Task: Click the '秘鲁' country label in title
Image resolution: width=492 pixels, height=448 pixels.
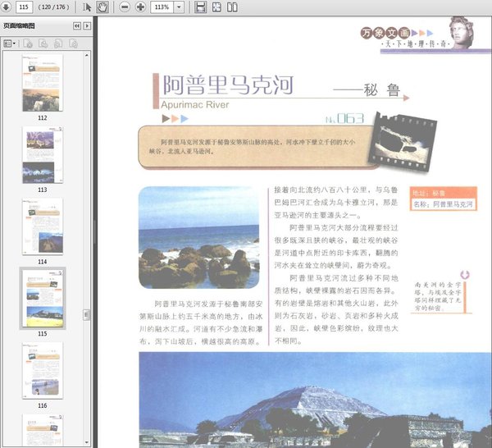Action: click(x=382, y=90)
